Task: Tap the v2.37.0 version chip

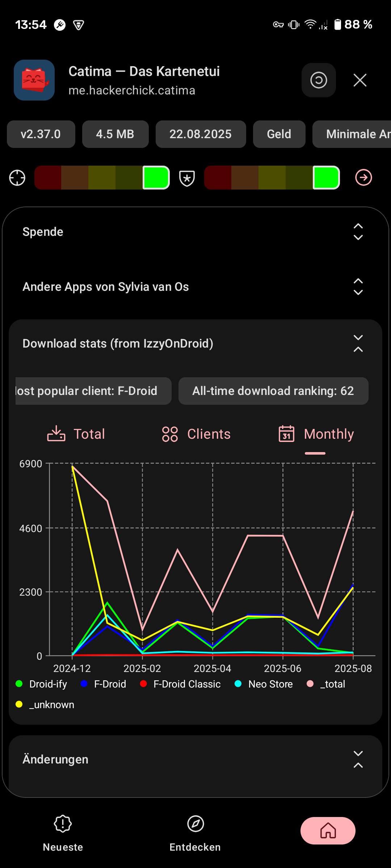Action: [x=41, y=134]
